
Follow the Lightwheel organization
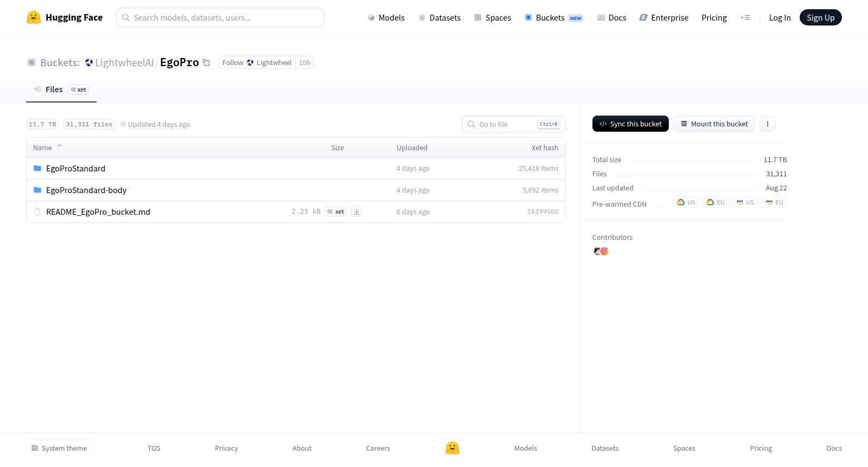click(257, 62)
